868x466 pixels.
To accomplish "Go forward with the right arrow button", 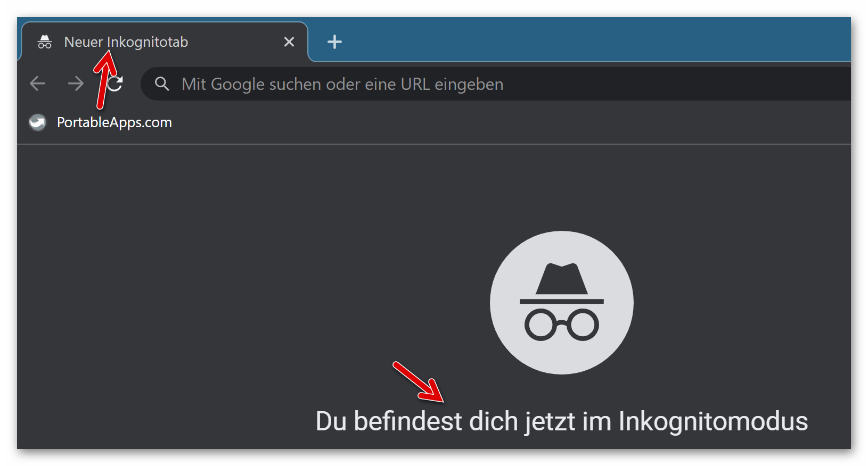I will click(76, 84).
